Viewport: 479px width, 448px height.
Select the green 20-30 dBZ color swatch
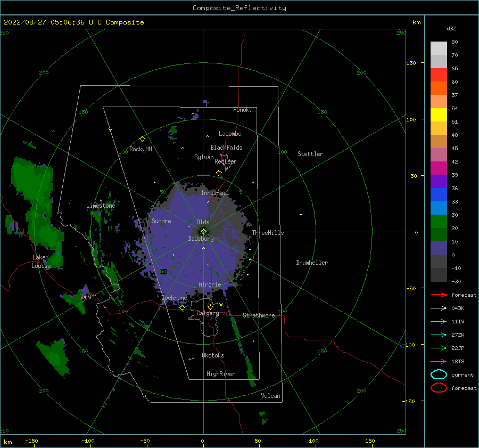click(439, 221)
